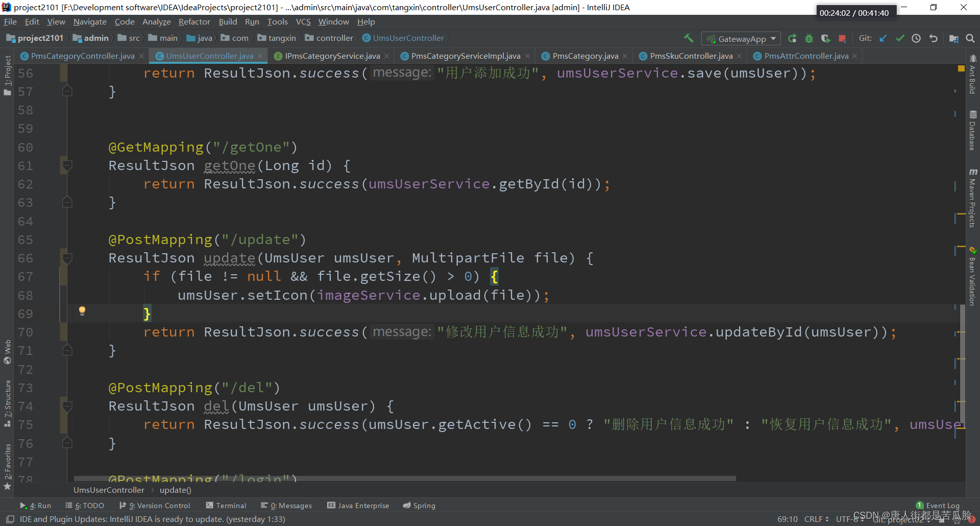
Task: Click the 69:10 caret position indicator
Action: tap(787, 519)
